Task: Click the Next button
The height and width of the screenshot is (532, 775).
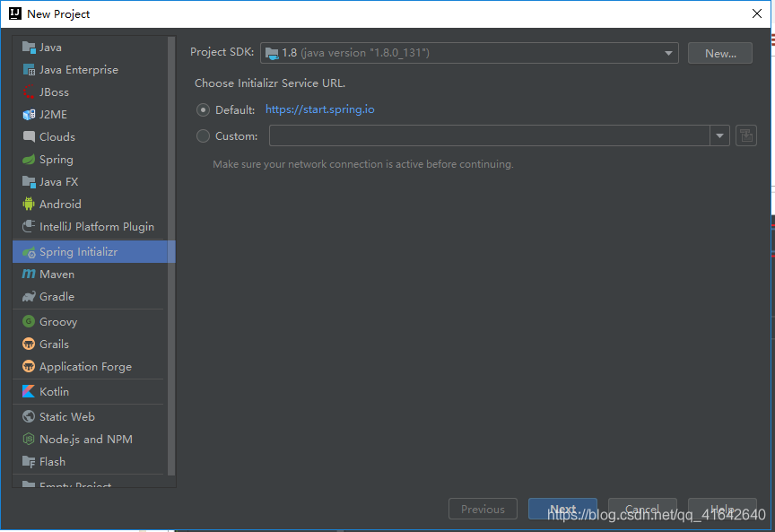Action: pos(562,509)
